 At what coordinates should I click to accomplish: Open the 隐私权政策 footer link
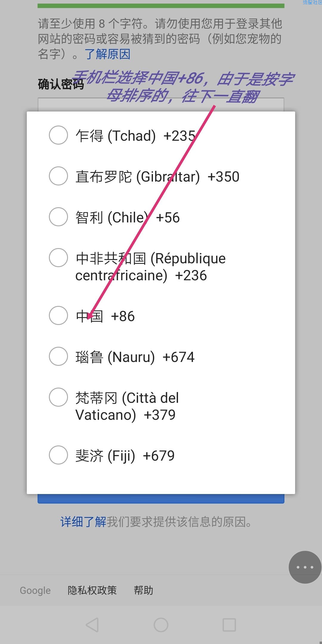pyautogui.click(x=92, y=590)
